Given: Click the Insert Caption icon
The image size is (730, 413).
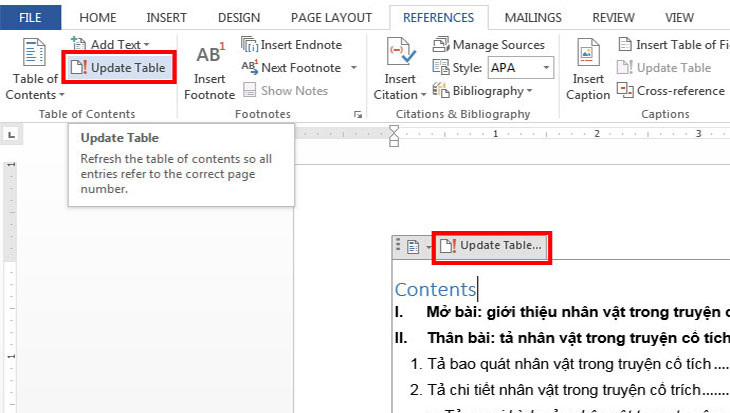Looking at the screenshot, I should tap(588, 57).
